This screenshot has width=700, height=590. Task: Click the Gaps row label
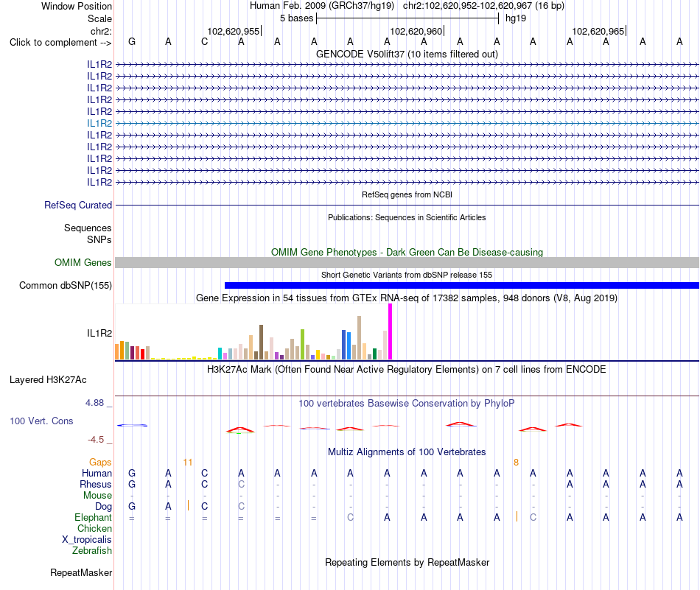coord(100,462)
